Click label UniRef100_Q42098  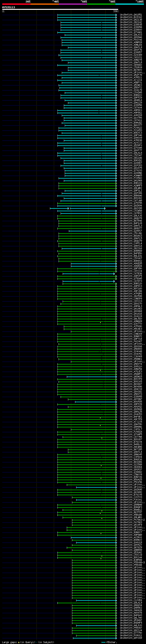point(131,208)
